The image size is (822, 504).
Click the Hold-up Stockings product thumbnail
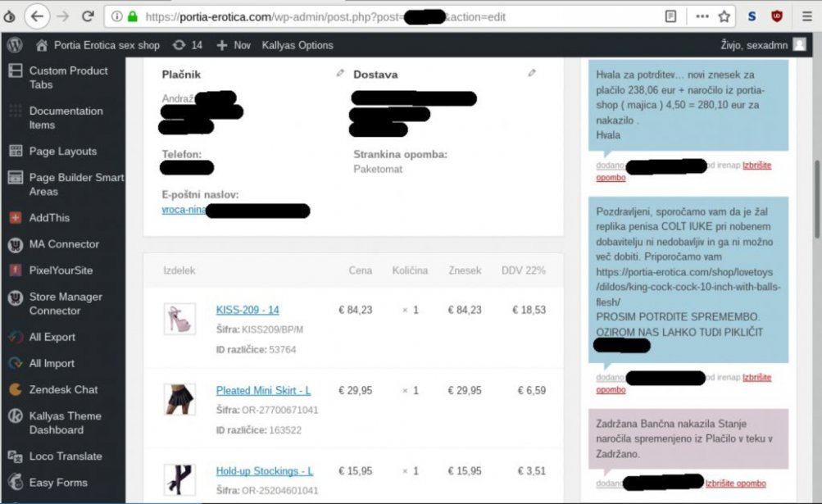point(179,479)
